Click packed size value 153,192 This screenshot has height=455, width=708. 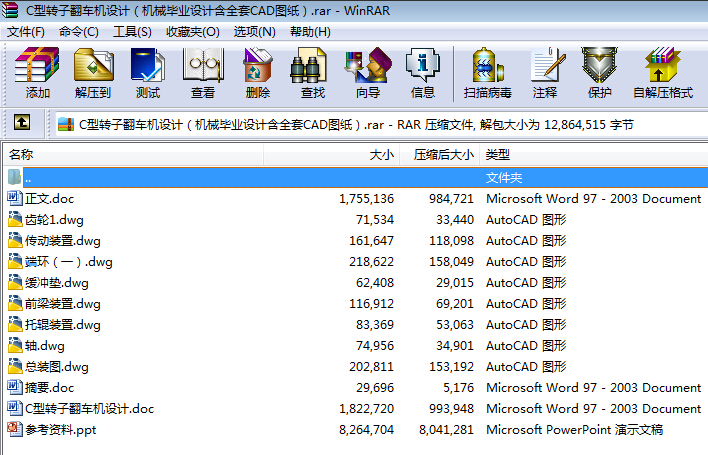451,367
